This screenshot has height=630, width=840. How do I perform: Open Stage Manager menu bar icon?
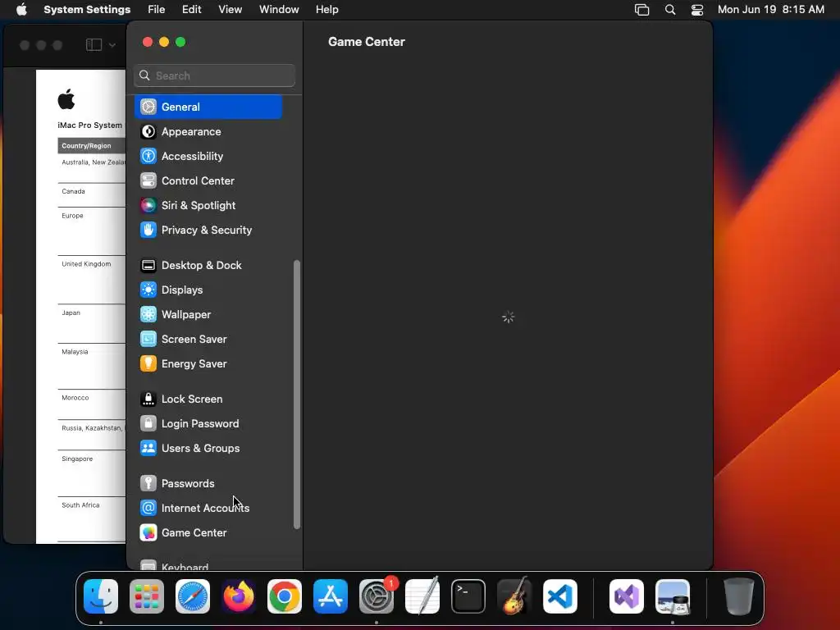tap(641, 10)
